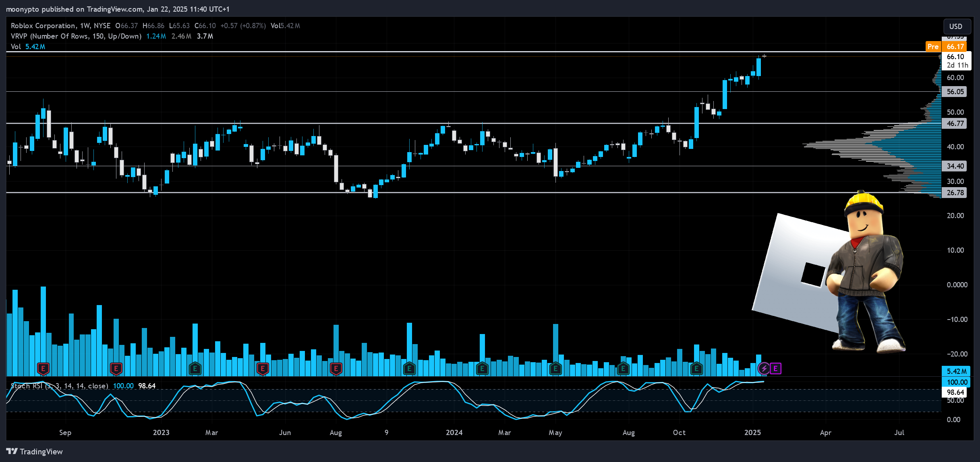Click the 2023 label on time axis

[161, 433]
